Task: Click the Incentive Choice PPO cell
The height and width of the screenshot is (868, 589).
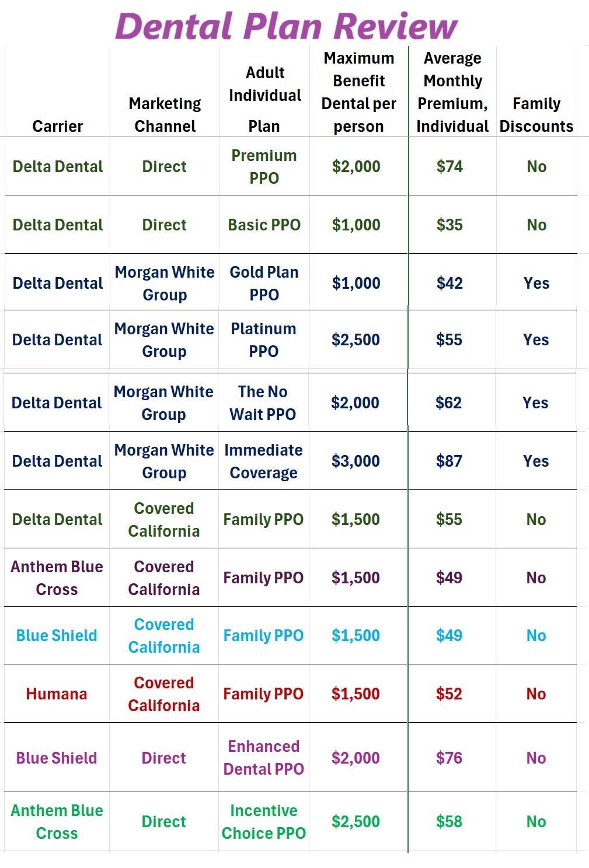Action: coord(263,822)
